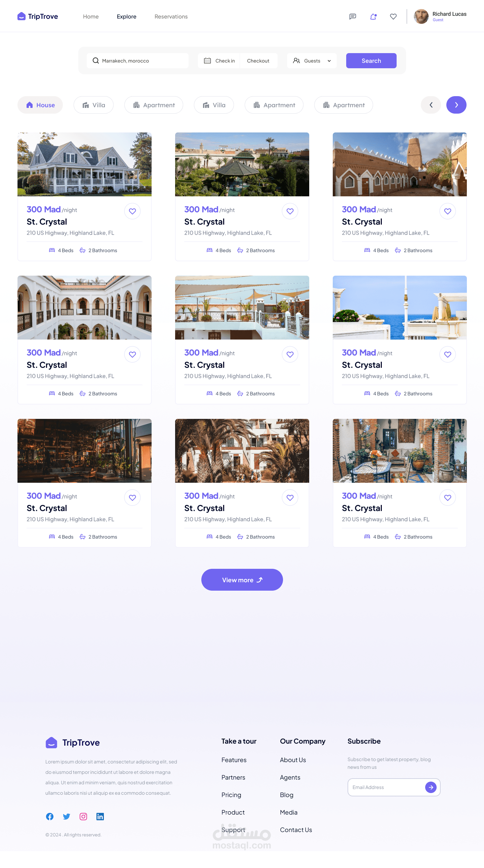Open the notifications bell icon
Viewport: 484px width, 868px height.
click(373, 16)
